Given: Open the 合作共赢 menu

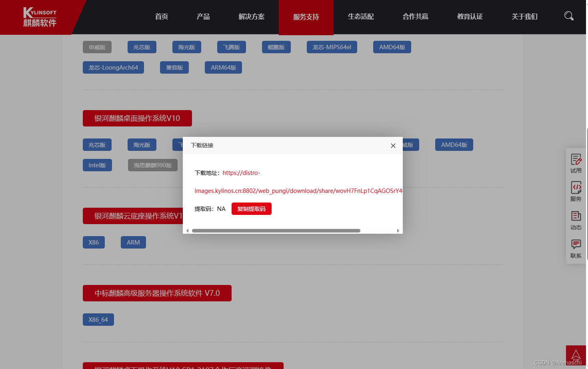Looking at the screenshot, I should [x=415, y=16].
